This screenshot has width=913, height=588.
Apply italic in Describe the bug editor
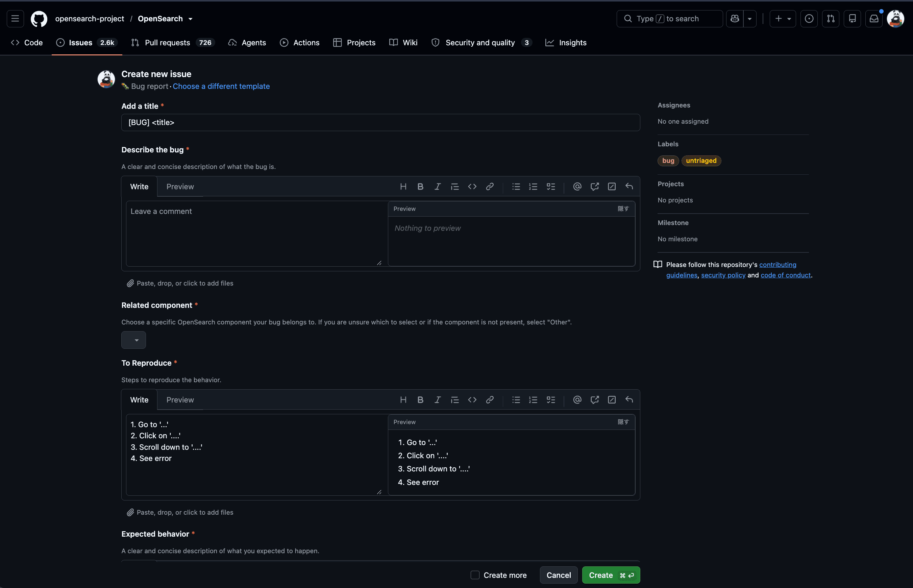click(438, 187)
